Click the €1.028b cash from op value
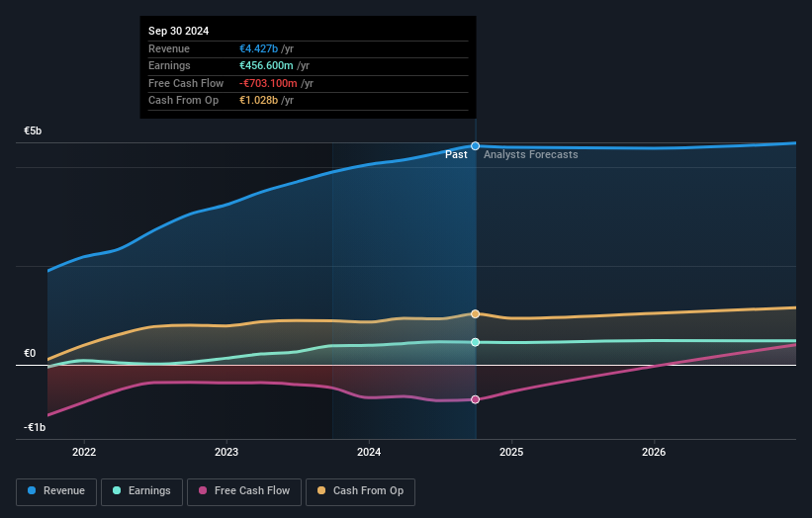The image size is (812, 518). pyautogui.click(x=258, y=101)
